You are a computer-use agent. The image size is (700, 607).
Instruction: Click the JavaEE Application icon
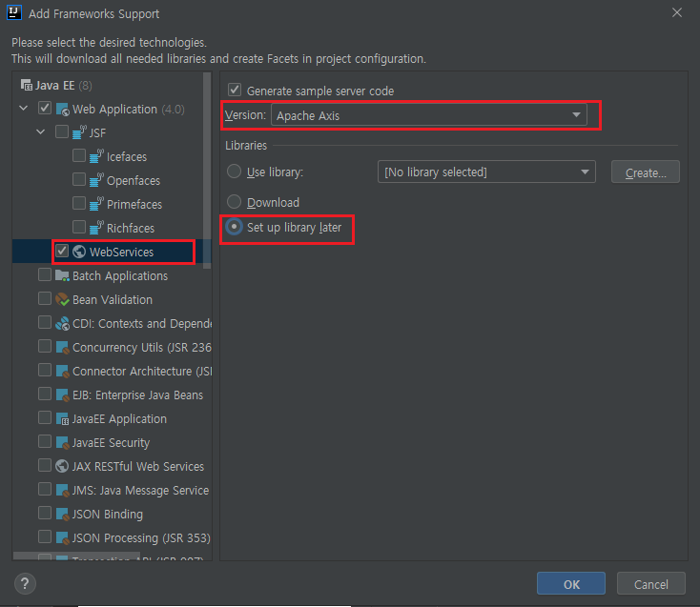click(x=62, y=418)
